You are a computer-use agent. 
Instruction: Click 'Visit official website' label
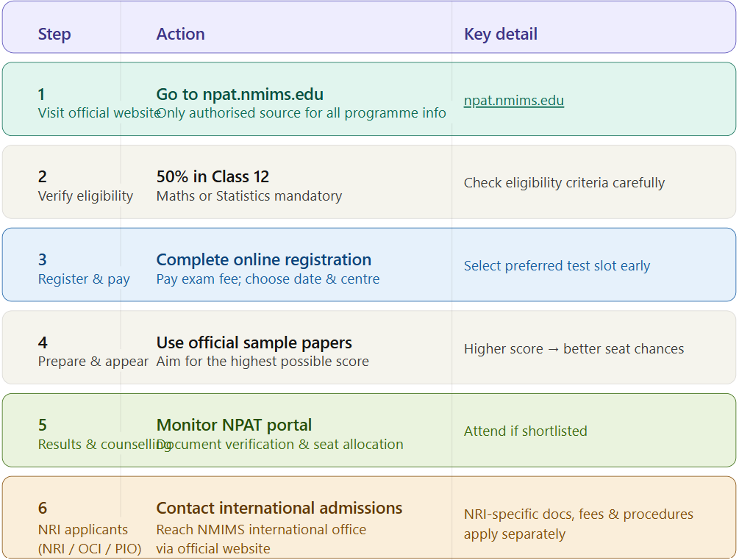[99, 113]
